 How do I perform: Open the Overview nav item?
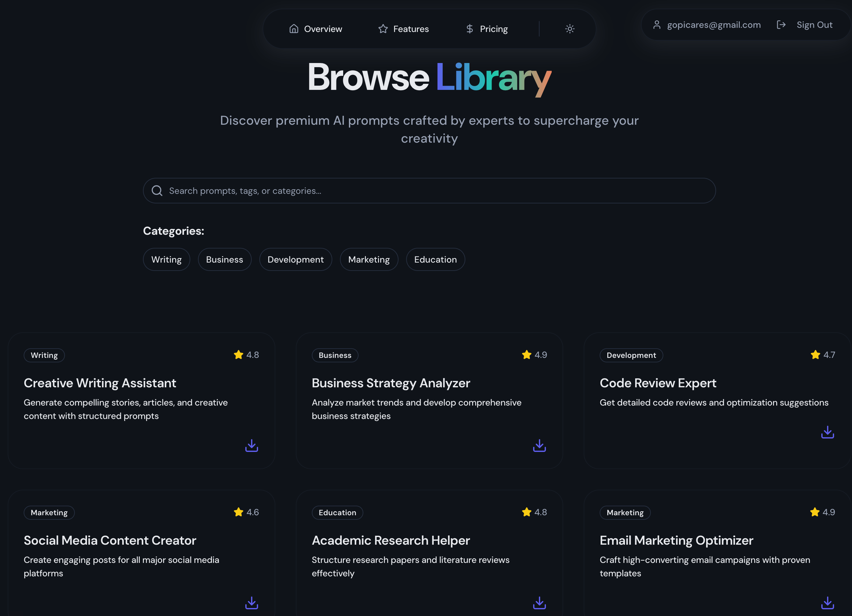click(x=316, y=28)
